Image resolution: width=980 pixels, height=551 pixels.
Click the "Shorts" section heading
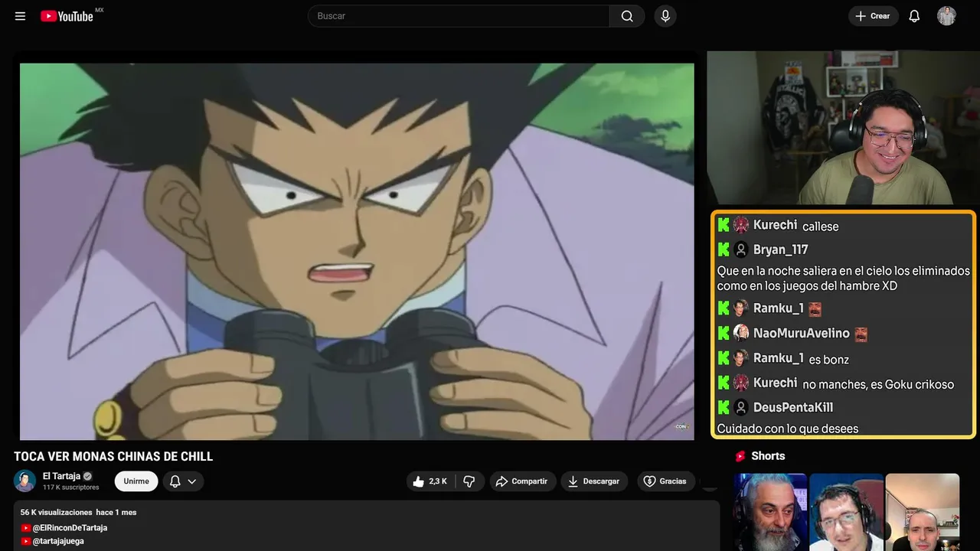point(768,456)
